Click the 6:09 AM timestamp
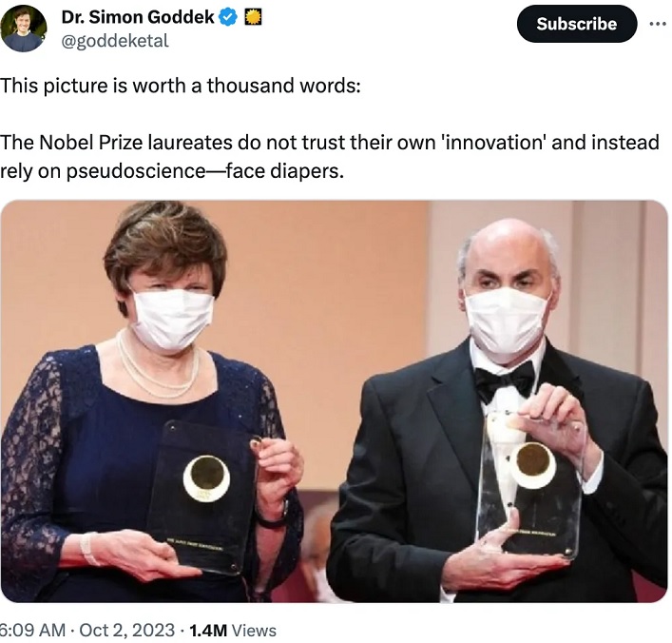 tap(32, 631)
